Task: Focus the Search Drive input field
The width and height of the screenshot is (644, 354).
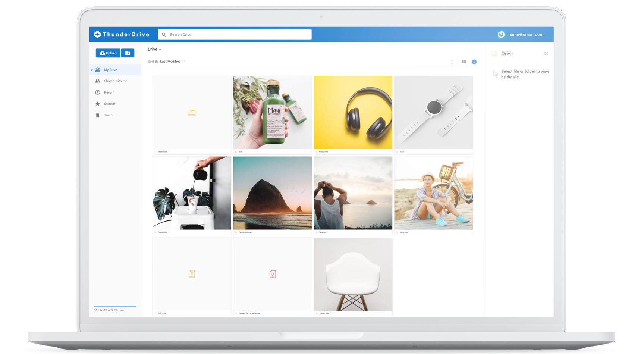Action: pyautogui.click(x=235, y=34)
